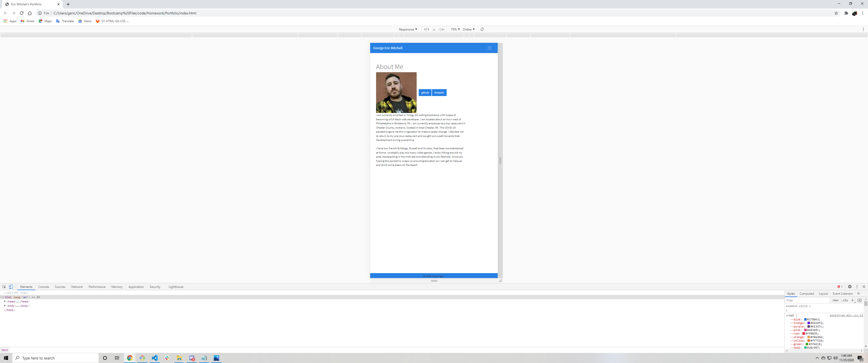The image size is (868, 363).
Task: Open a new browser tab
Action: (68, 4)
